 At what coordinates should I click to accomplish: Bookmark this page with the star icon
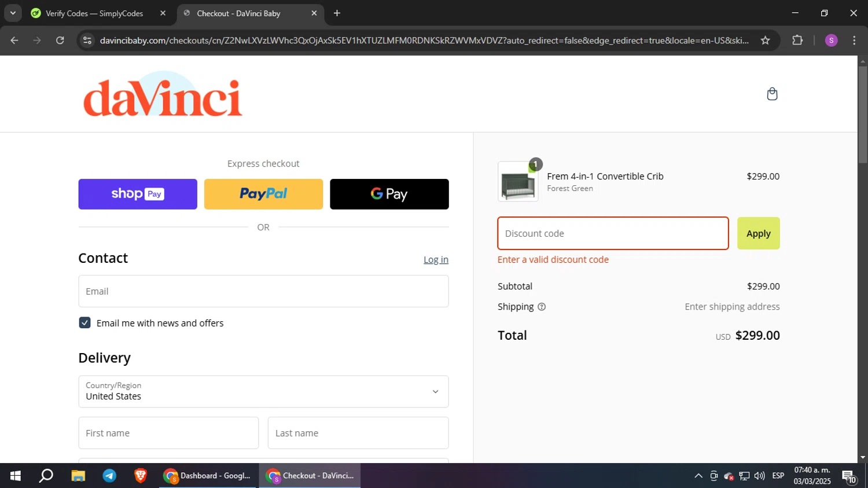765,40
